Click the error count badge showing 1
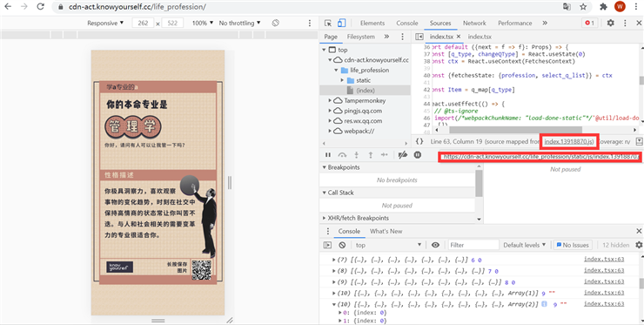This screenshot has width=644, height=325. click(590, 23)
